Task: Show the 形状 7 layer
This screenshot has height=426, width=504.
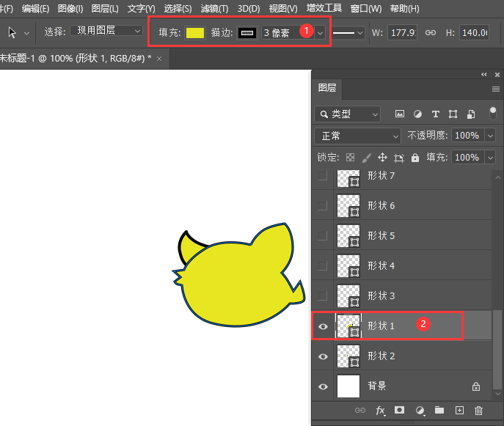Action: coord(322,176)
